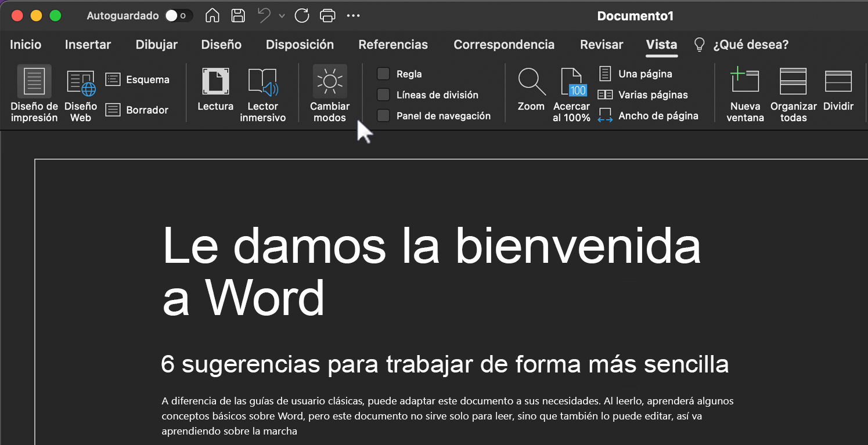This screenshot has height=445, width=868.
Task: Toggle the Autoguardado switch
Action: tap(179, 16)
